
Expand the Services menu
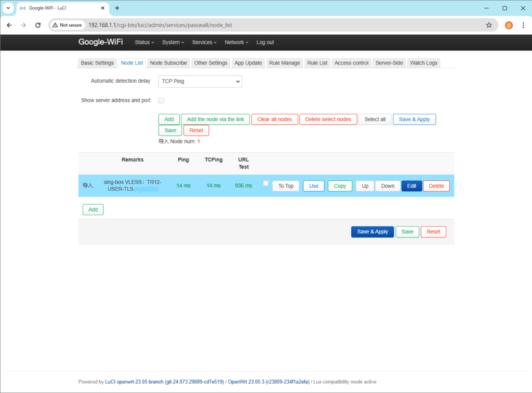tap(204, 42)
